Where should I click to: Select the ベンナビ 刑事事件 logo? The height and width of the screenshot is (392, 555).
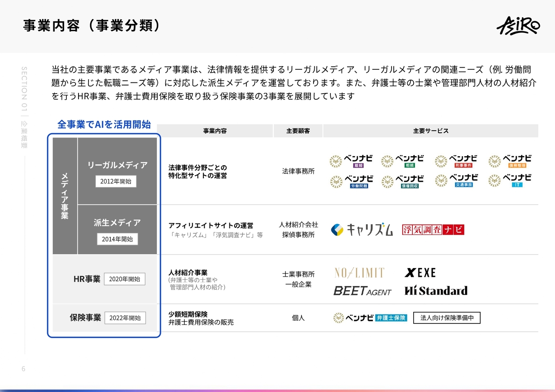[456, 161]
